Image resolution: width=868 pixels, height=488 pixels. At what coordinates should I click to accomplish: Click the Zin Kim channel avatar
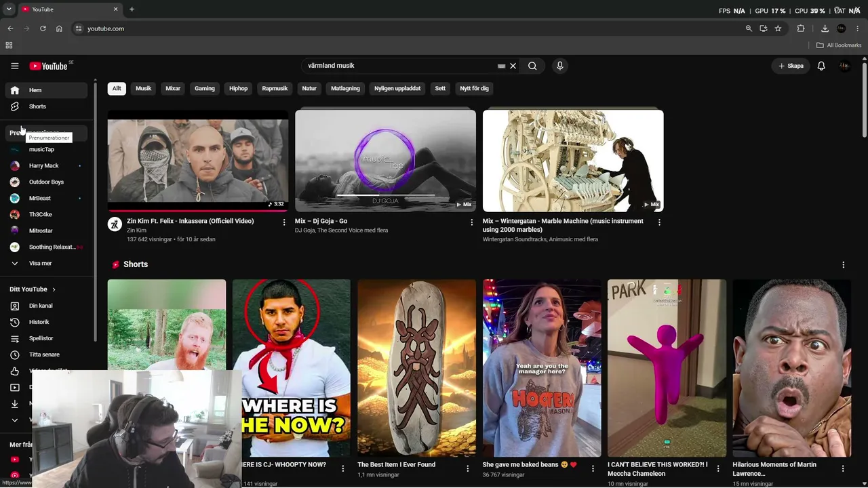pyautogui.click(x=115, y=224)
